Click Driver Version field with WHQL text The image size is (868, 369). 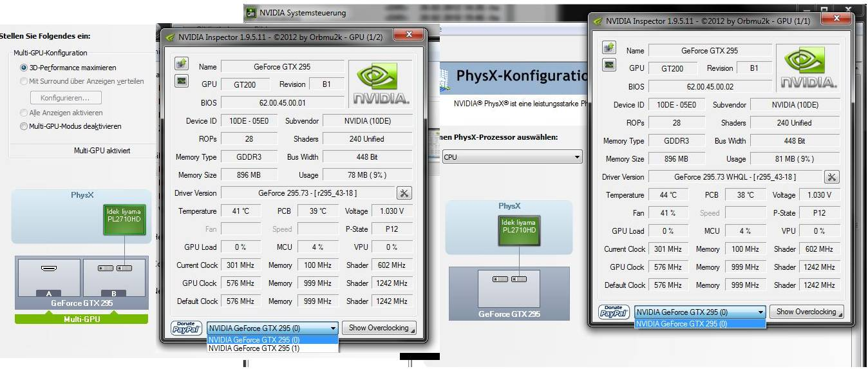[x=735, y=177]
